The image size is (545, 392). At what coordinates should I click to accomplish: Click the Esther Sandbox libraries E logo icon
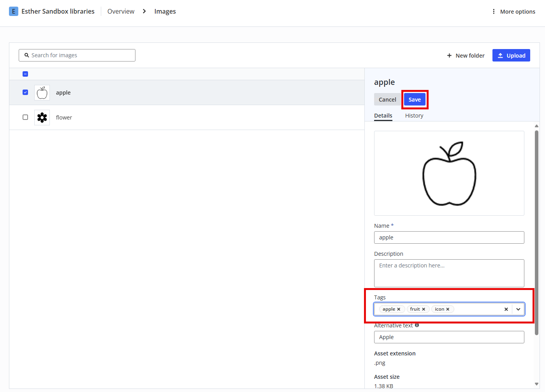pos(14,11)
